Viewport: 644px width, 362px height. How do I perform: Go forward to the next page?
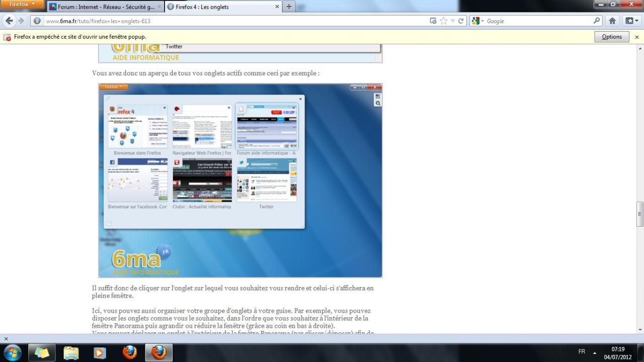[x=21, y=21]
